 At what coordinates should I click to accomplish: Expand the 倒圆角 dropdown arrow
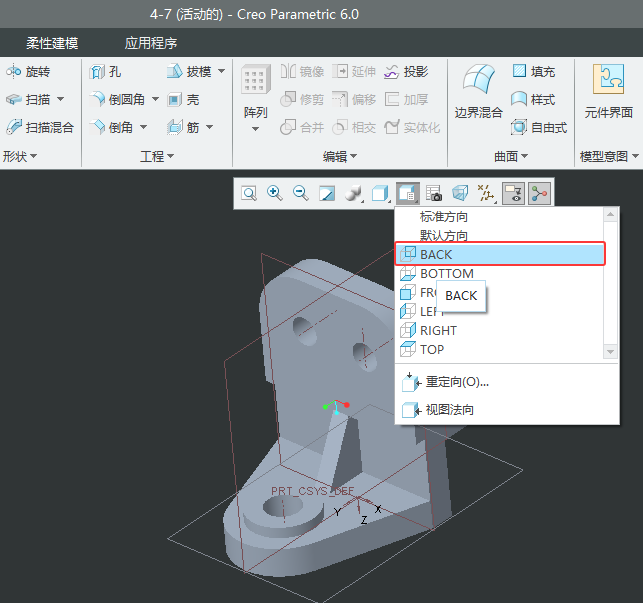pos(155,99)
